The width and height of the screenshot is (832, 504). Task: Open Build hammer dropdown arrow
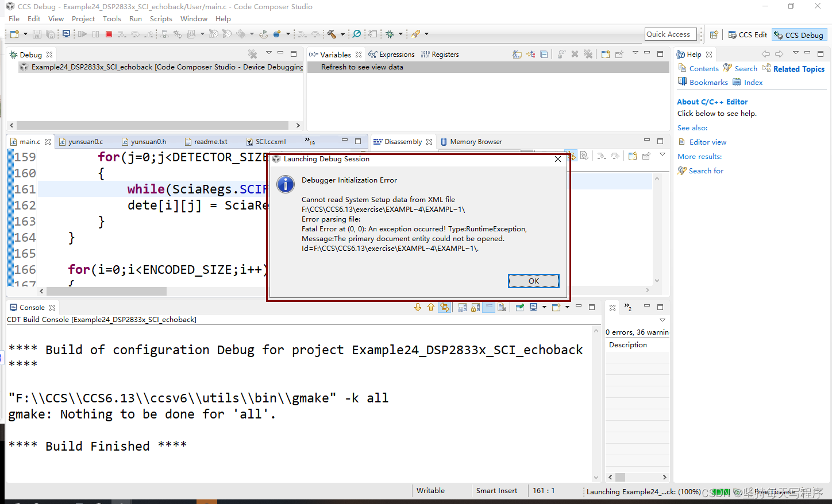[x=343, y=34]
